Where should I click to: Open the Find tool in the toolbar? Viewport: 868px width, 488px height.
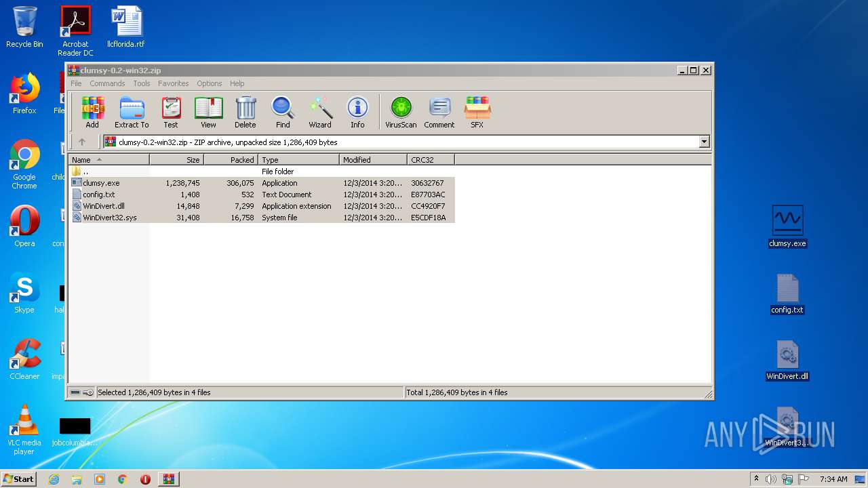click(283, 112)
